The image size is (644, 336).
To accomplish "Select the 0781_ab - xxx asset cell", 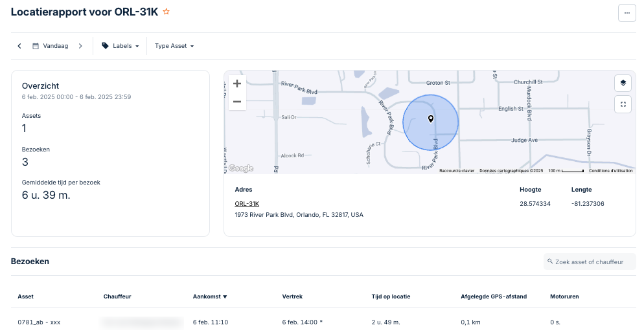I will [39, 322].
